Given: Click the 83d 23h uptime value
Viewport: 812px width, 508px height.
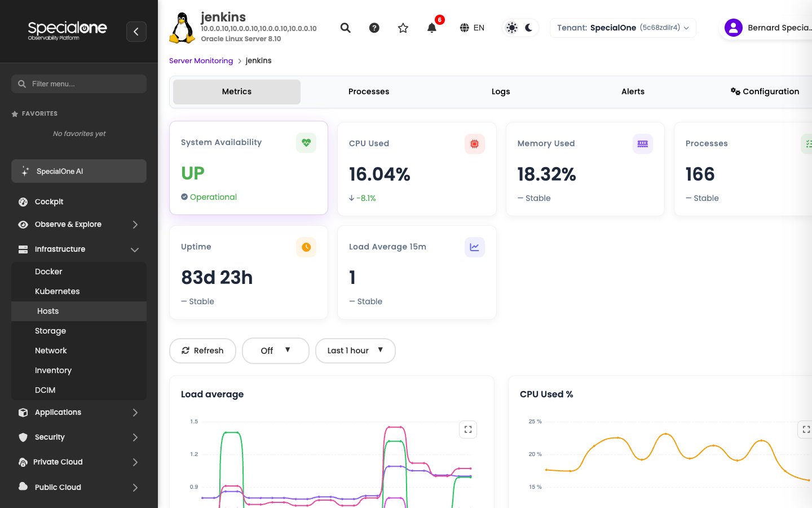Looking at the screenshot, I should pyautogui.click(x=217, y=278).
